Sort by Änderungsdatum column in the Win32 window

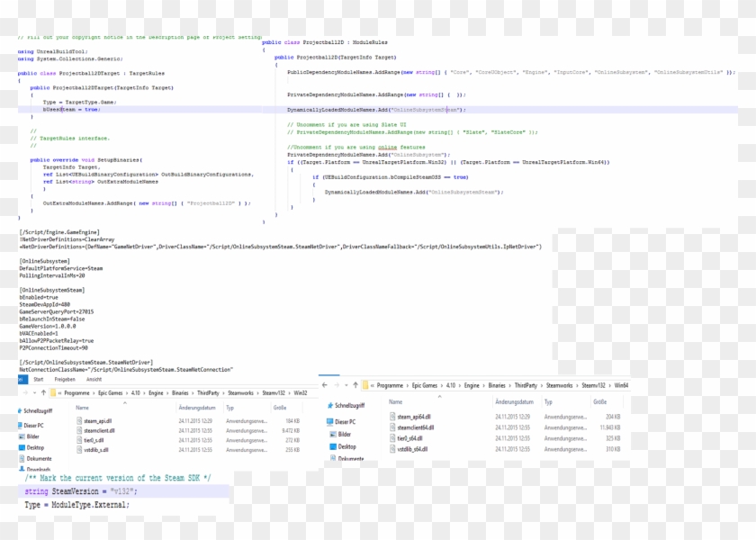click(197, 408)
